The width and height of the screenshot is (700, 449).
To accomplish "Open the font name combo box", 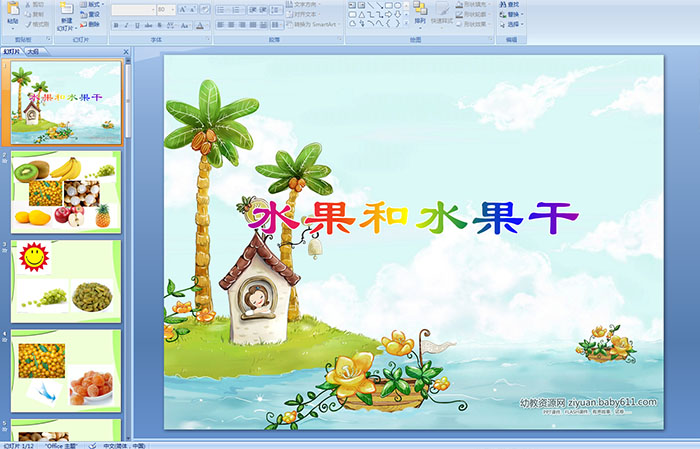I will coord(133,9).
